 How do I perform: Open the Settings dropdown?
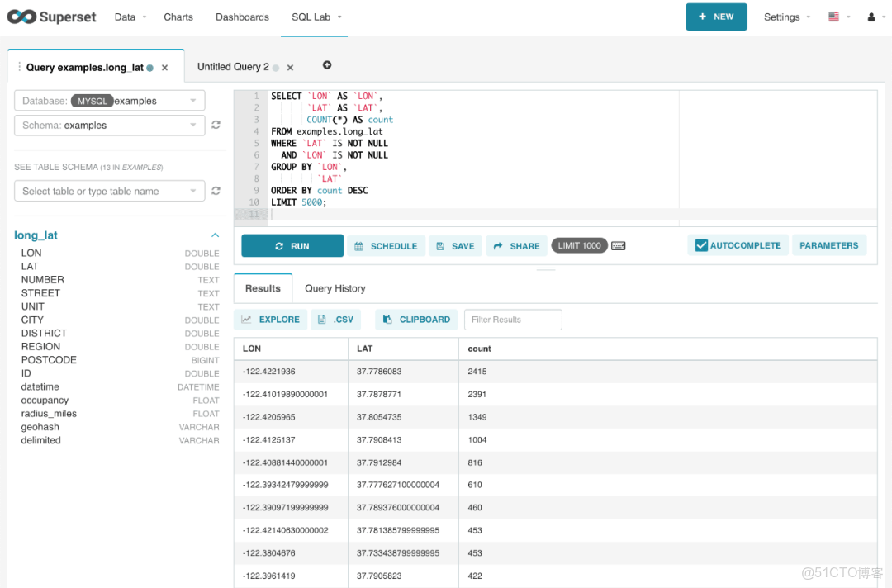point(784,17)
